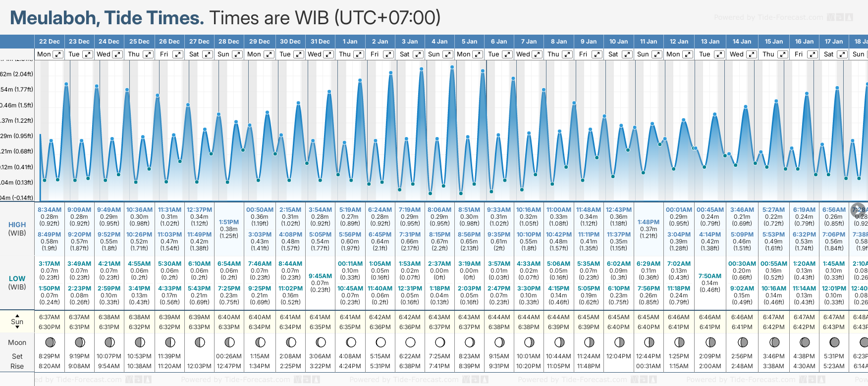Screen dimensions: 868x386
Task: Expand the Mon 22 Dec day view
Action: tap(58, 54)
